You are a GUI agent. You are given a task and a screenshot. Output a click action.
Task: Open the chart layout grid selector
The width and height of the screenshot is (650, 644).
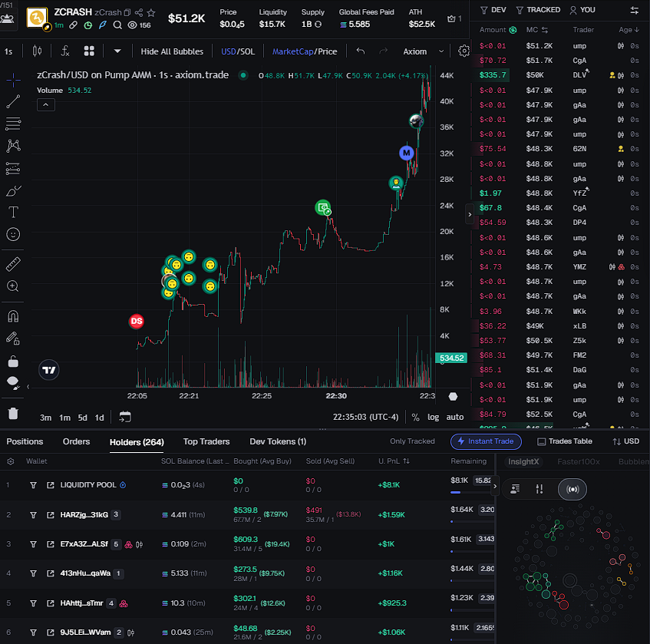(x=89, y=51)
